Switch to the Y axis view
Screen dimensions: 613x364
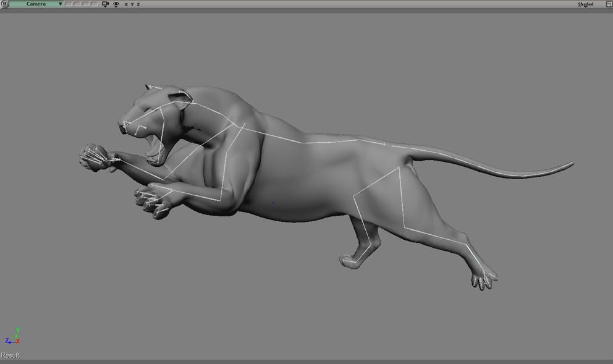[x=132, y=4]
